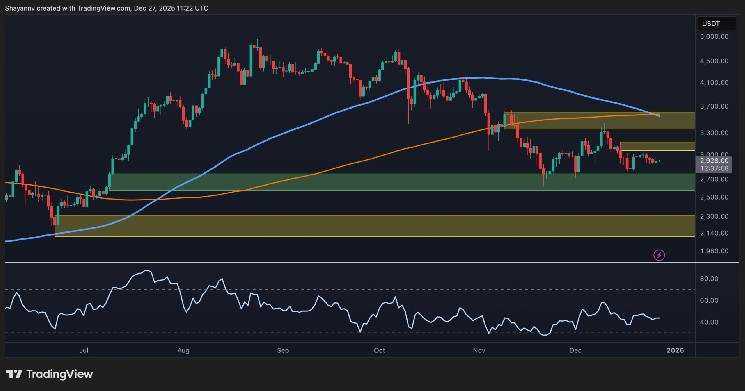
Task: Click the 2,500.00 price axis label
Action: 714,197
